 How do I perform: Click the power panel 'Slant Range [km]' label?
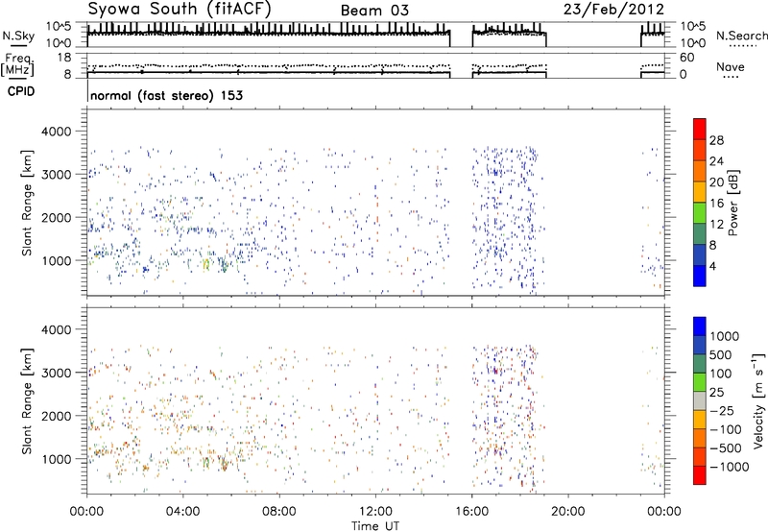coord(27,203)
